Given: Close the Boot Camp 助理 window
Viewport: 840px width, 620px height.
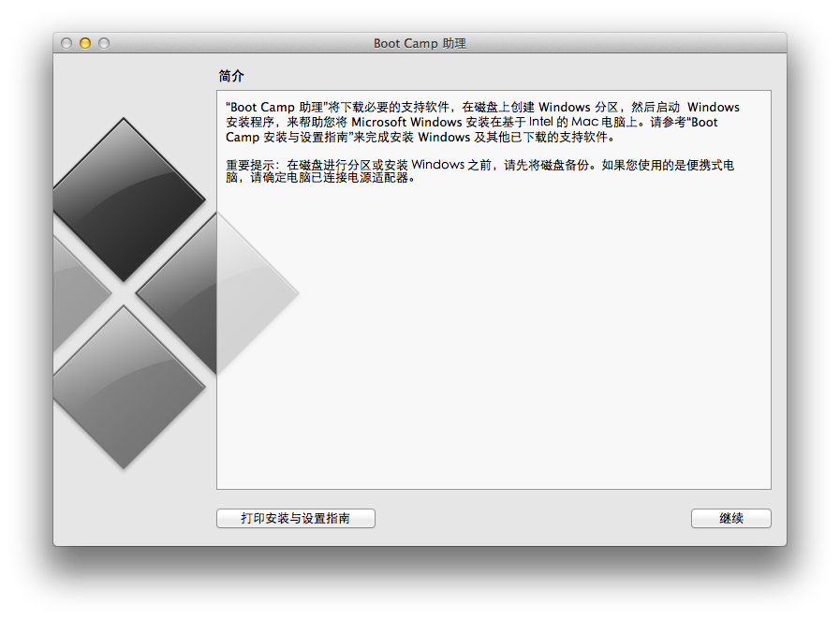Looking at the screenshot, I should [x=66, y=43].
